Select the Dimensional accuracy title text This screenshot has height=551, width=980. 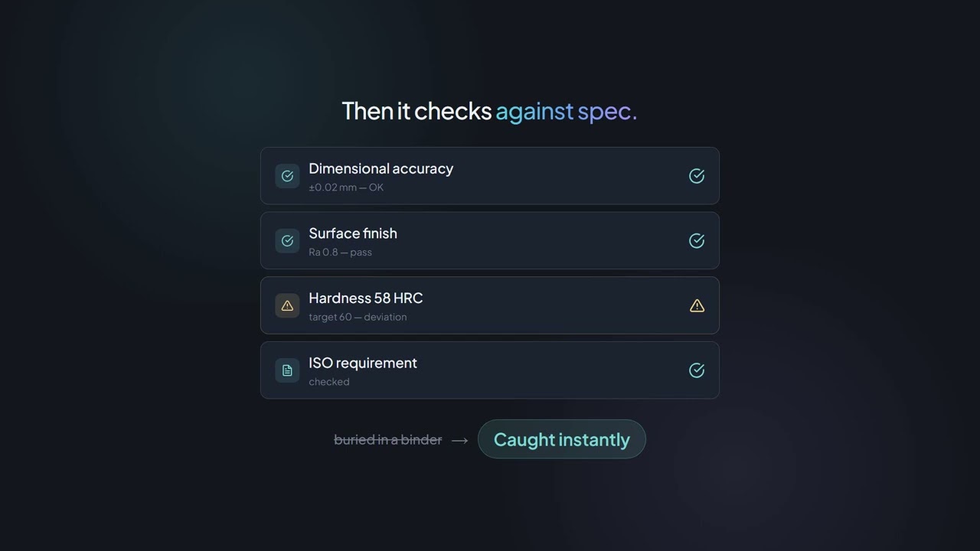(x=381, y=168)
